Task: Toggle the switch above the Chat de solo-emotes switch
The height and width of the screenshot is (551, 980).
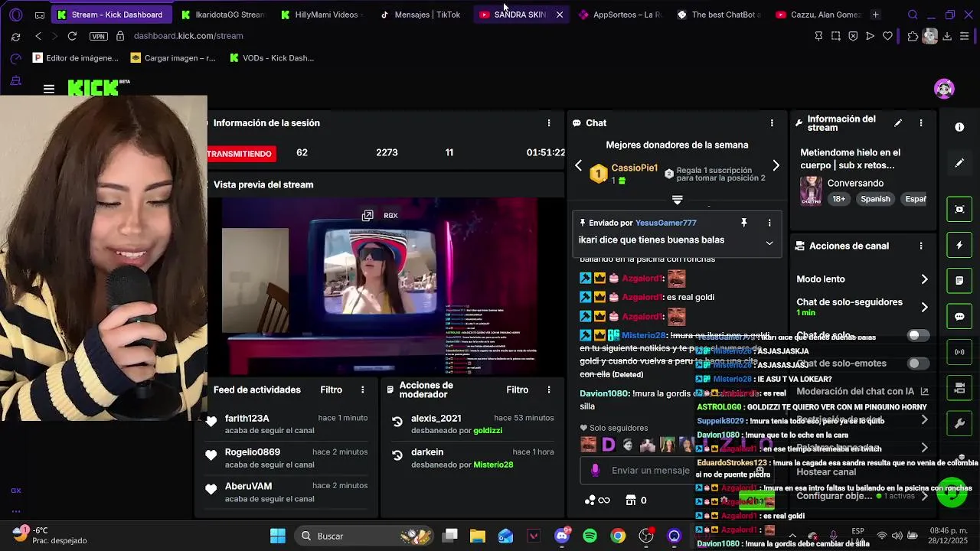Action: [917, 335]
